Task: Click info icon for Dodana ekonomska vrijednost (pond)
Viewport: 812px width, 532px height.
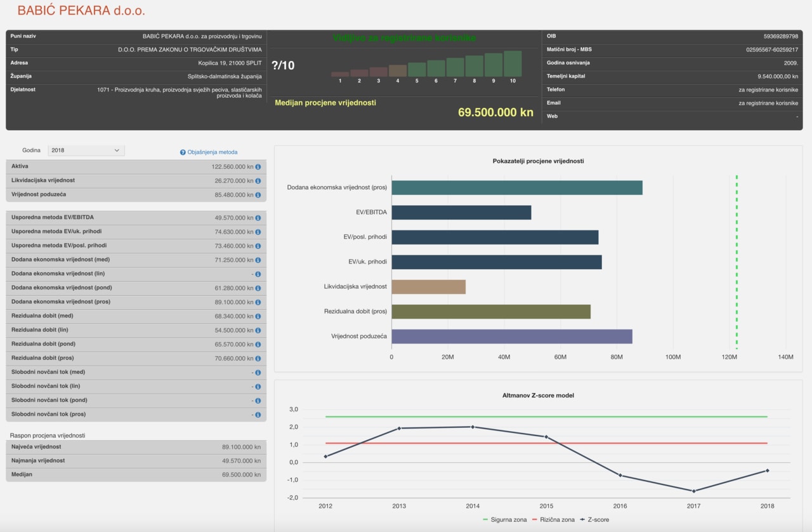Action: tap(258, 288)
